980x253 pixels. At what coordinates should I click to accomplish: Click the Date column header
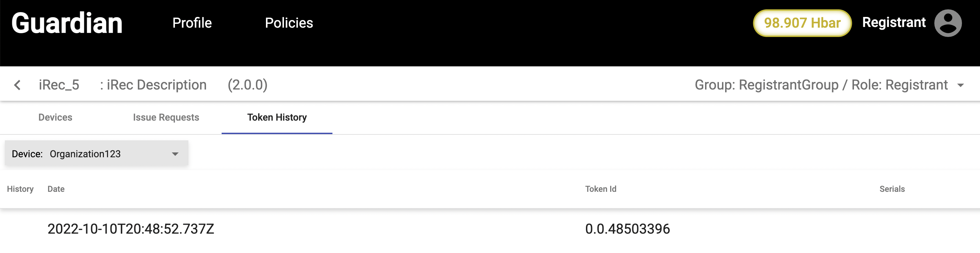tap(56, 189)
